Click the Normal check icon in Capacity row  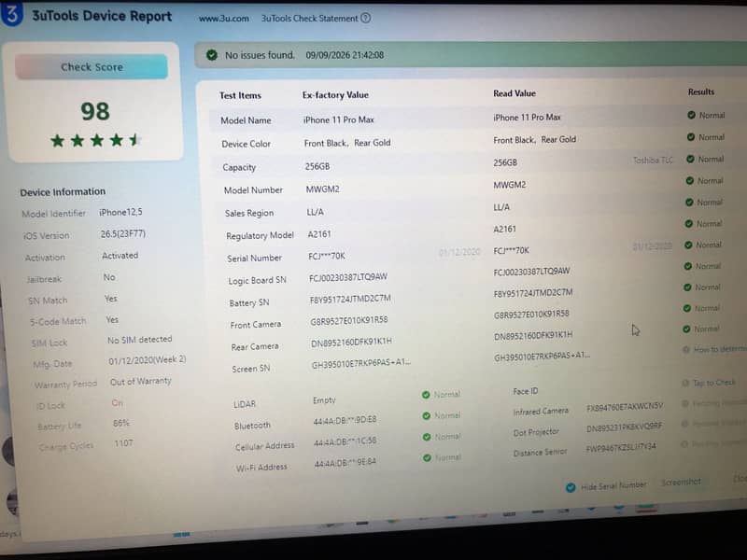tap(690, 159)
